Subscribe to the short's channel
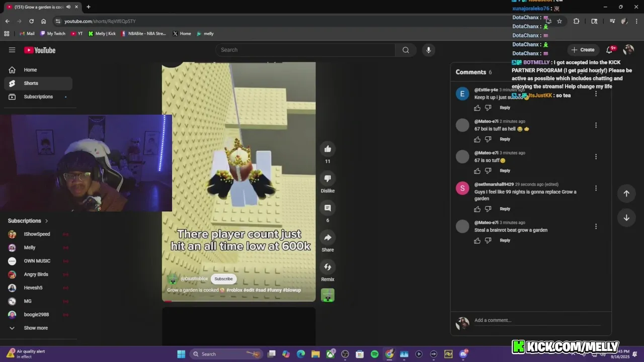Screen dimensions: 644x362 coord(223,279)
